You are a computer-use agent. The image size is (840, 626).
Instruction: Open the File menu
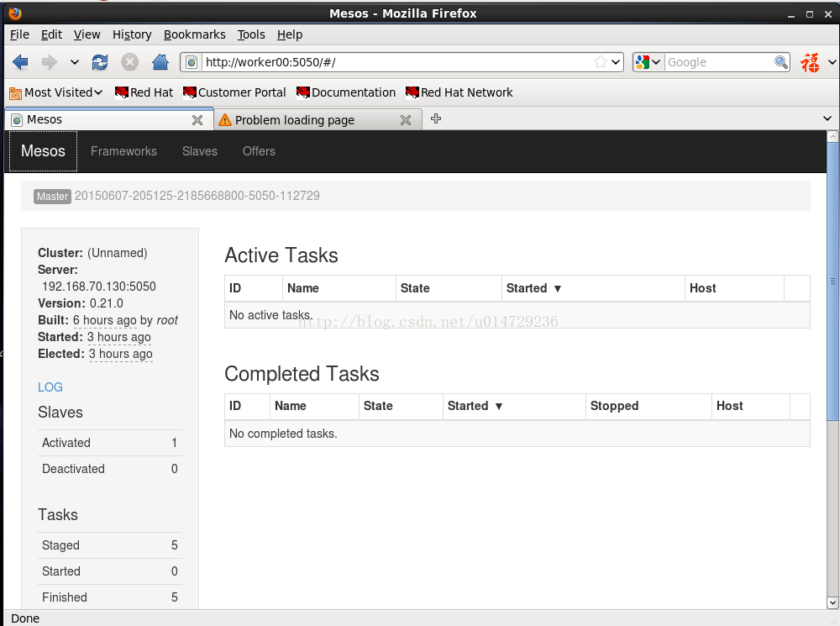(x=20, y=34)
